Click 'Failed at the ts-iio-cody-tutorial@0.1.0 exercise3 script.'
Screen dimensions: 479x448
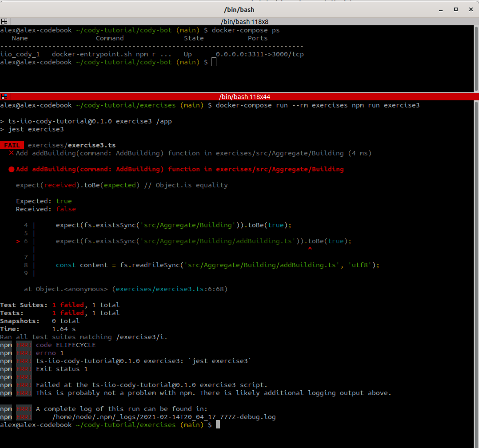click(x=152, y=385)
